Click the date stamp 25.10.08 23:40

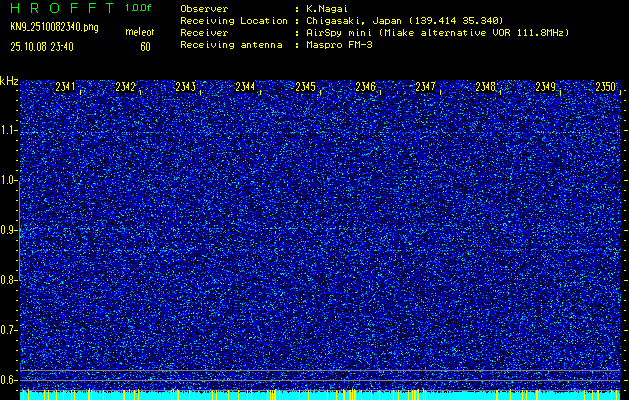pos(46,46)
